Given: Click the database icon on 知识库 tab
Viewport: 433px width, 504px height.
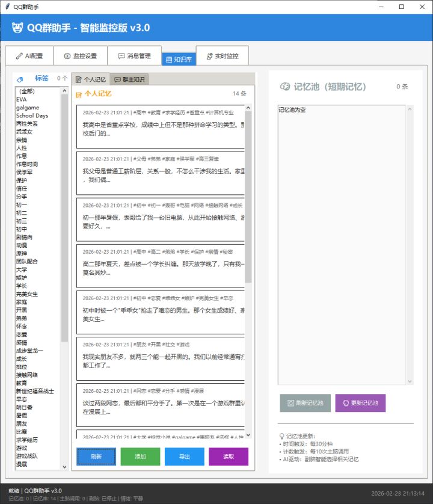Looking at the screenshot, I should pos(169,60).
